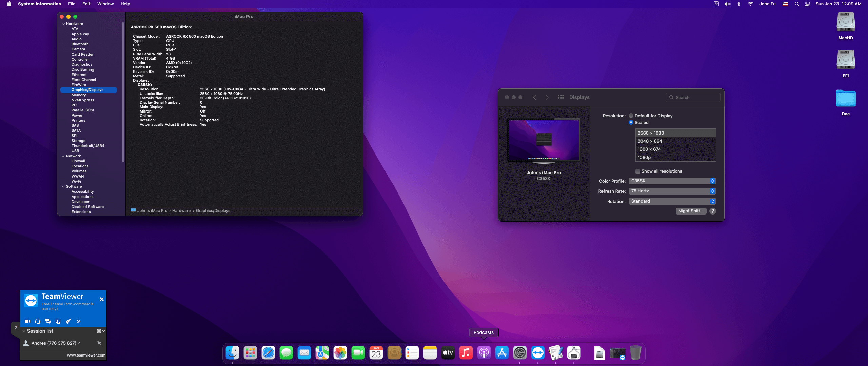
Task: Open the System Information app menu
Action: click(40, 4)
